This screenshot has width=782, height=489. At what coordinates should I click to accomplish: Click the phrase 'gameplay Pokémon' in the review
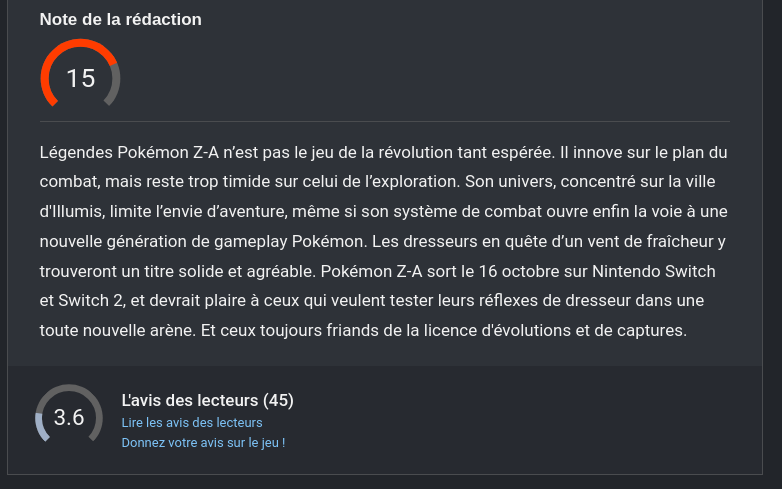pyautogui.click(x=264, y=242)
